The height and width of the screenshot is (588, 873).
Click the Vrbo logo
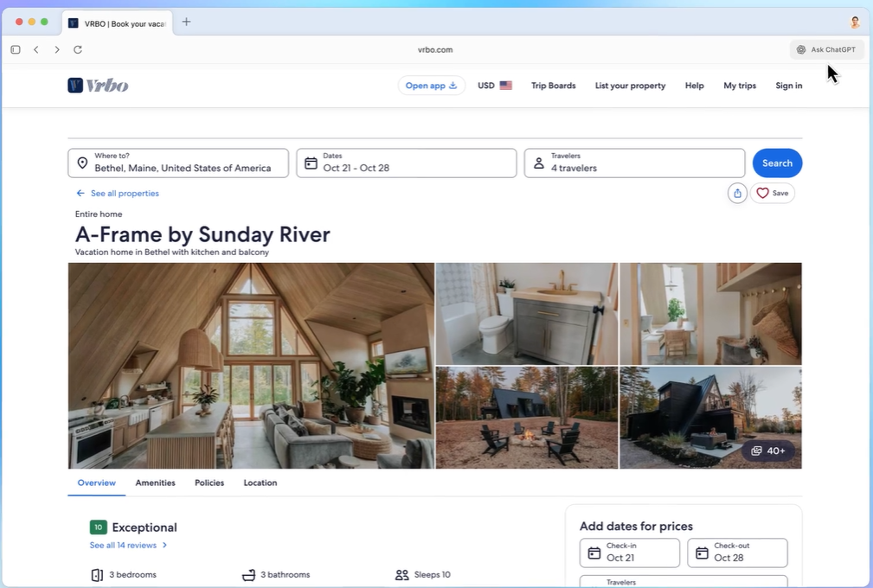pos(98,85)
